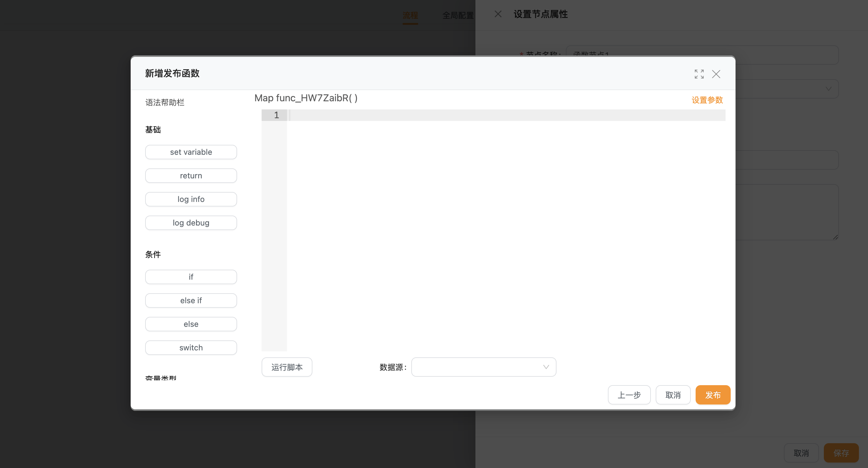Screen dimensions: 868x468
Task: Insert an else snippet
Action: [x=191, y=324]
